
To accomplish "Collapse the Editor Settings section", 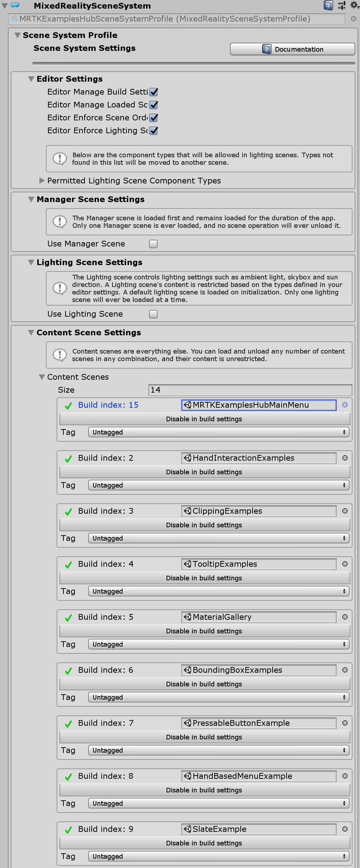I will (31, 79).
